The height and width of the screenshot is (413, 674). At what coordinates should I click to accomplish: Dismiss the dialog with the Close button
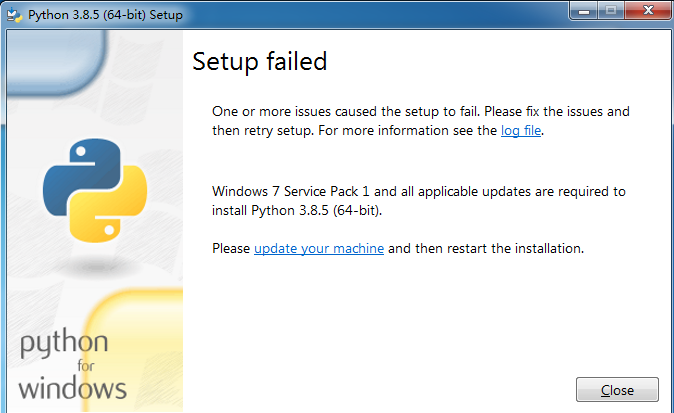click(x=617, y=390)
